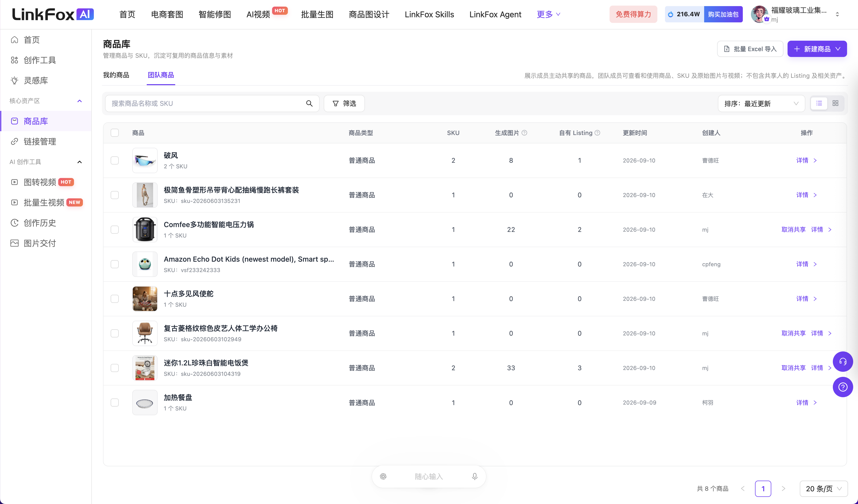Open 图转视频 in sidebar
Screen dimensions: 858x504
click(46, 182)
